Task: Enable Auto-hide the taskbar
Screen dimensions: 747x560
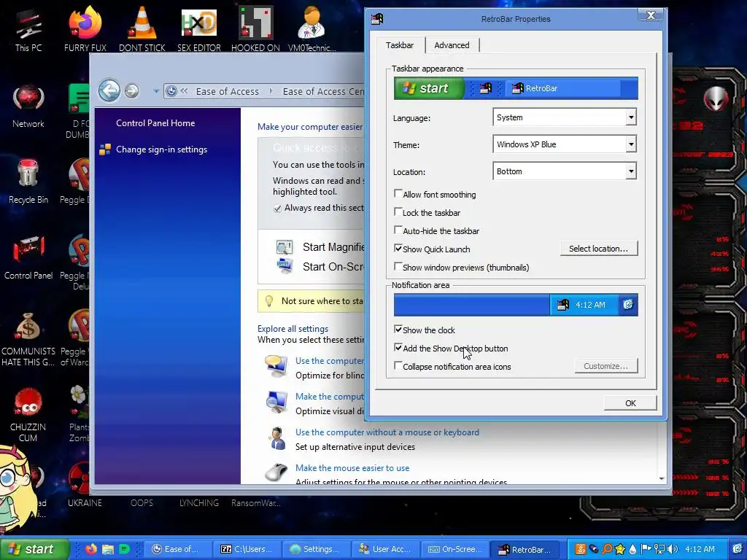Action: coord(398,230)
